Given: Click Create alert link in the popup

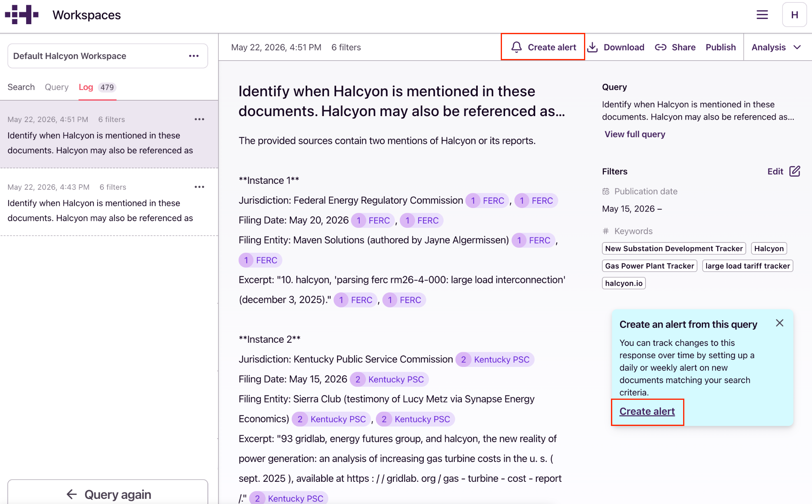Looking at the screenshot, I should [x=647, y=412].
